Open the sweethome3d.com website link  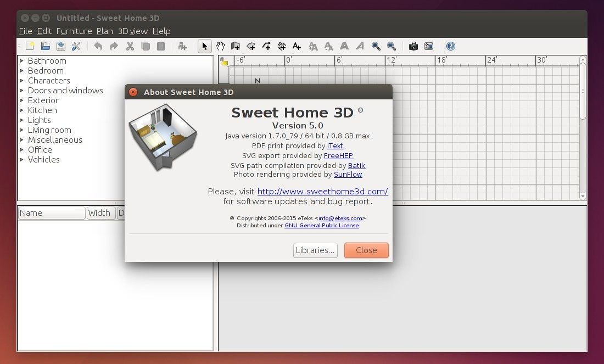(x=322, y=192)
